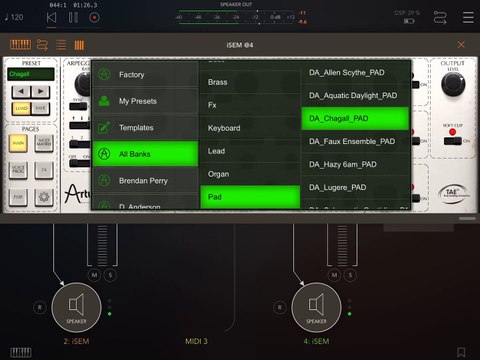The width and height of the screenshot is (480, 360).
Task: Click the SAVE preset button
Action: click(x=40, y=108)
